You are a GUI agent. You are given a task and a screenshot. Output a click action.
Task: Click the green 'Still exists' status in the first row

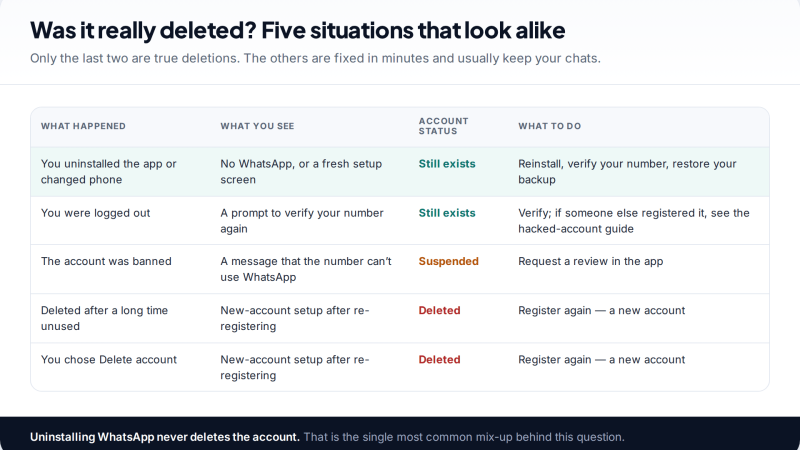(x=447, y=164)
